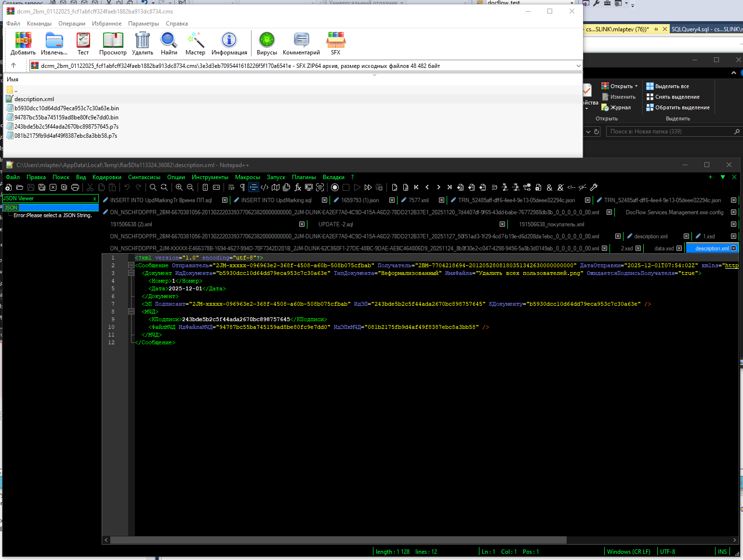Viewport: 743px width, 560px height.
Task: Click the Find magnifier icon in Notepad++ toolbar
Action: tap(153, 187)
